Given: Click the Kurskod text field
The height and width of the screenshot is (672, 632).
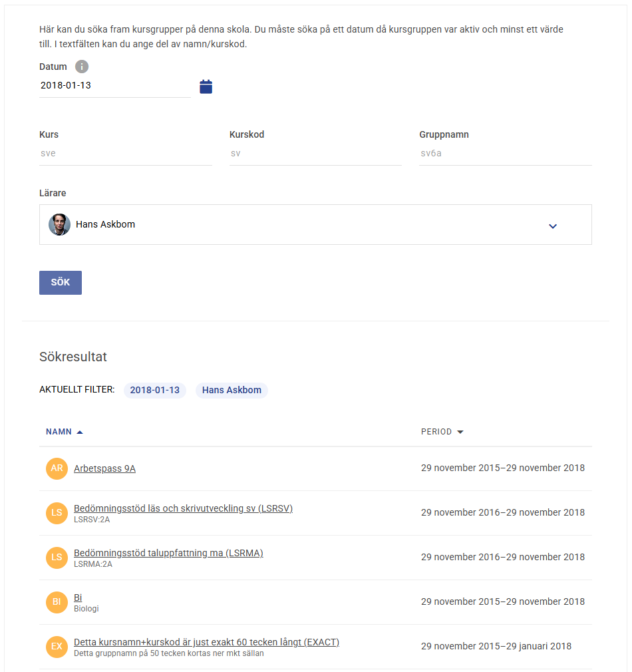Looking at the screenshot, I should [x=315, y=154].
